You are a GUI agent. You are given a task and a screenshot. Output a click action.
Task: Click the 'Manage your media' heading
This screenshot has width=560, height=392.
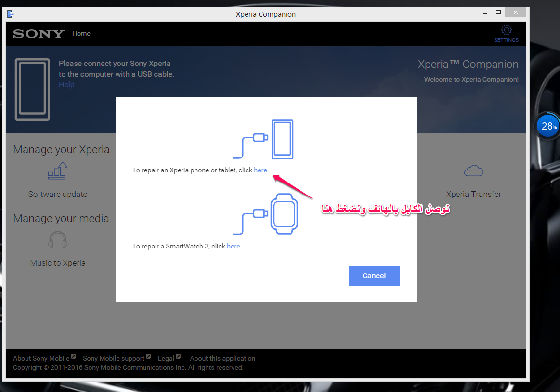(x=61, y=218)
